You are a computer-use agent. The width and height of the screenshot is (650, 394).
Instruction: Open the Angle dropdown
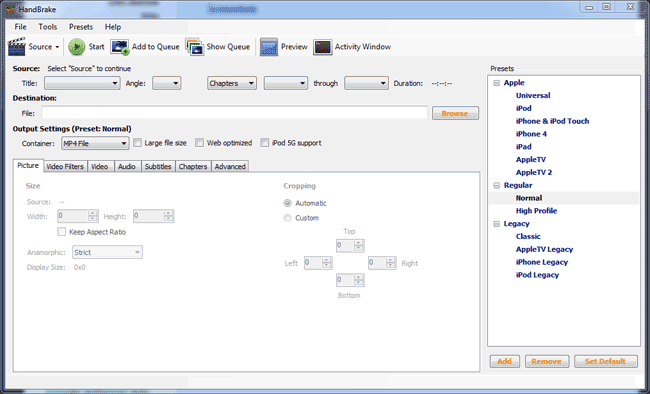point(167,83)
